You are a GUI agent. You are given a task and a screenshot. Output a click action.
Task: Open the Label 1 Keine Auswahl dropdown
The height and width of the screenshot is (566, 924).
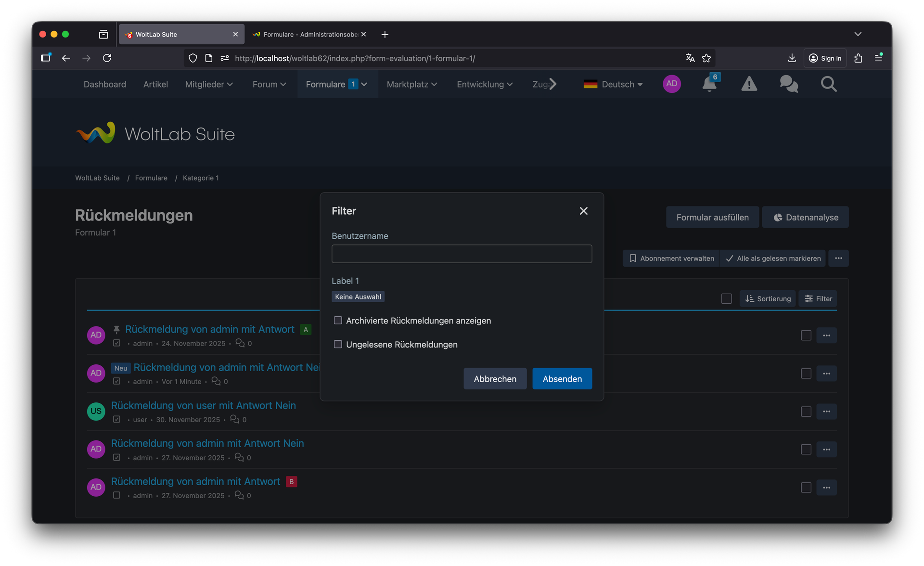coord(358,297)
